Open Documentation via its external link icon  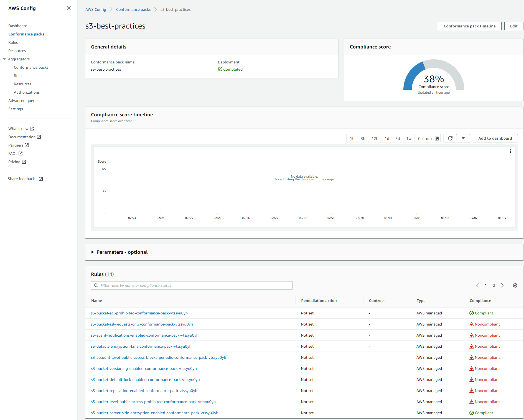point(39,137)
